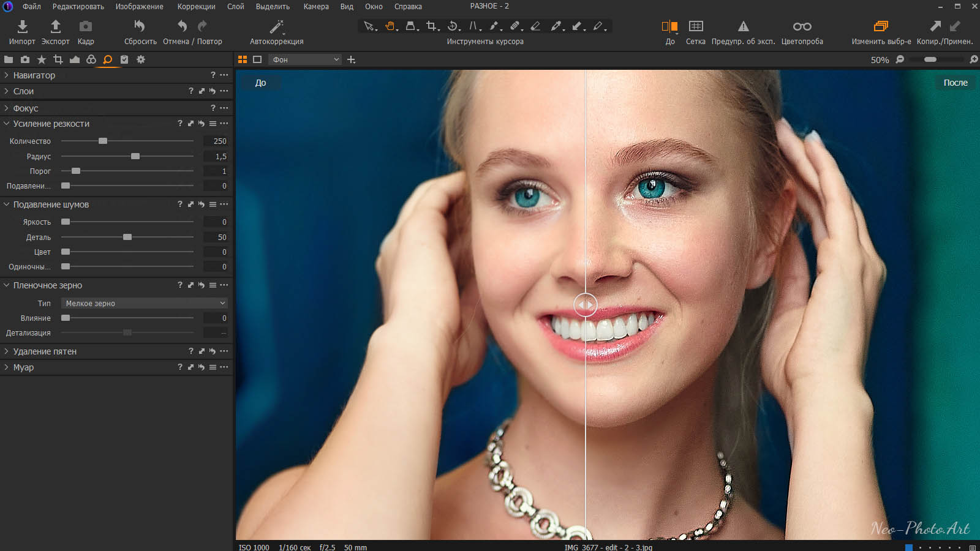
Task: Switch to multi-image grid viewer mode
Action: coord(243,59)
